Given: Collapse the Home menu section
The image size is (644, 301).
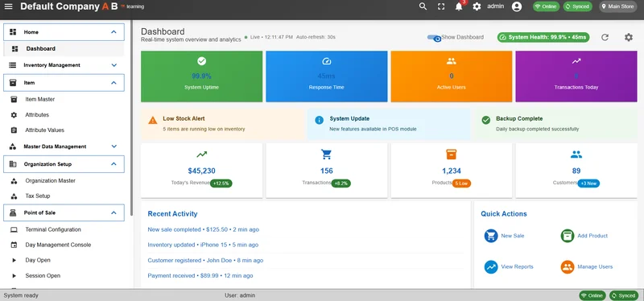Looking at the screenshot, I should pos(64,32).
